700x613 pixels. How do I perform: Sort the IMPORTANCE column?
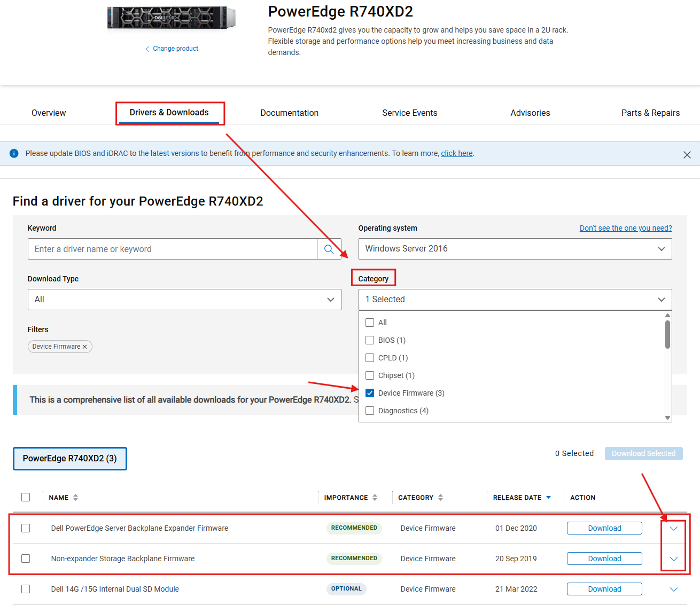pyautogui.click(x=375, y=497)
